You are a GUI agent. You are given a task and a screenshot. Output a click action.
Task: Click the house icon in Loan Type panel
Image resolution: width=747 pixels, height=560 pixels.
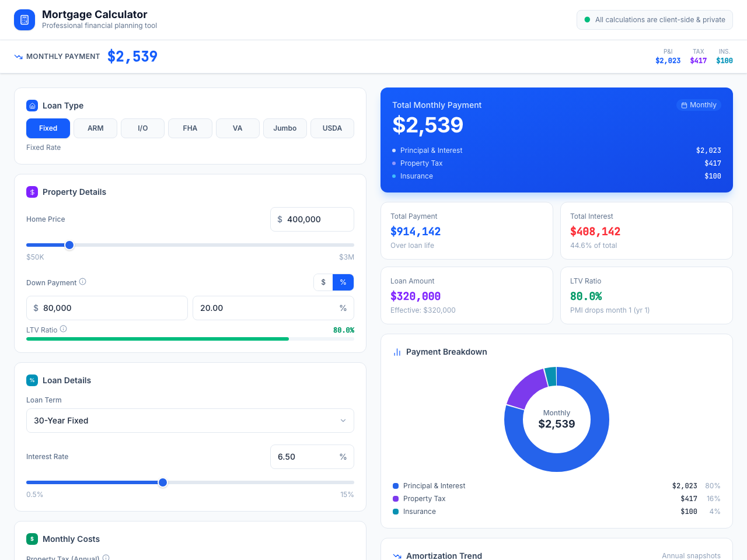click(x=32, y=106)
